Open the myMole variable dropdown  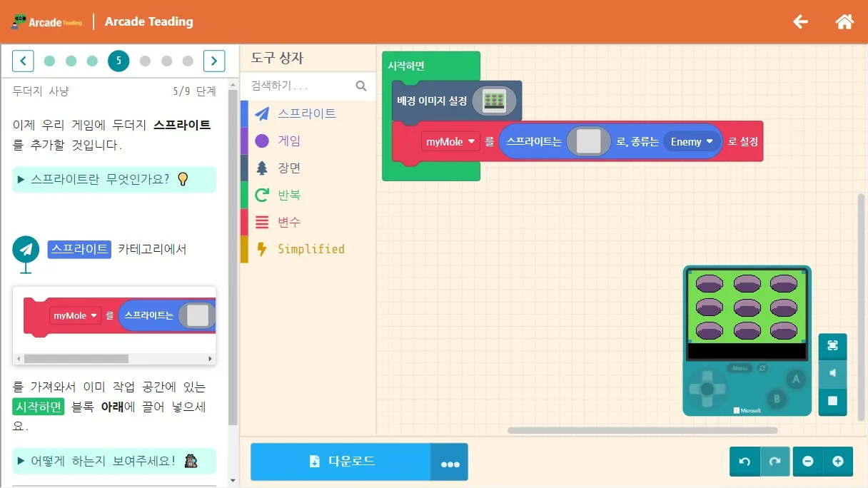pos(451,141)
